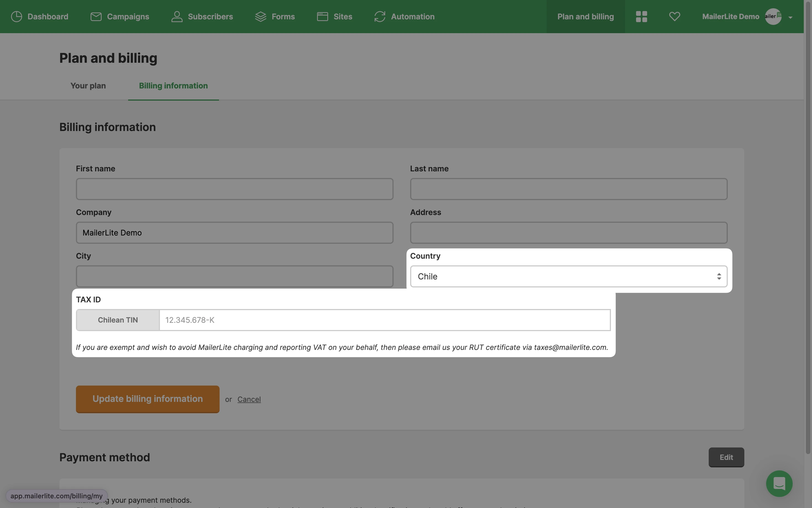812x508 pixels.
Task: Focus the Chilean TIN tax ID field
Action: point(384,320)
